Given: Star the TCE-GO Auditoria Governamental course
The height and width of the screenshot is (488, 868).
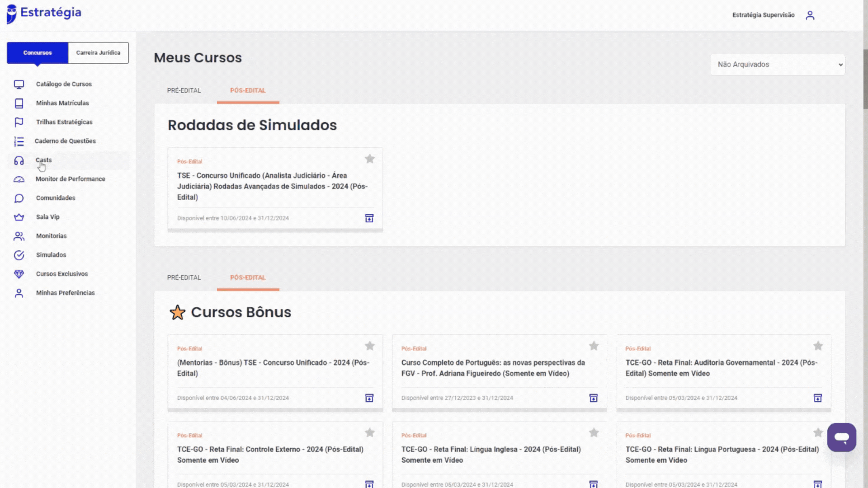Looking at the screenshot, I should (x=818, y=346).
